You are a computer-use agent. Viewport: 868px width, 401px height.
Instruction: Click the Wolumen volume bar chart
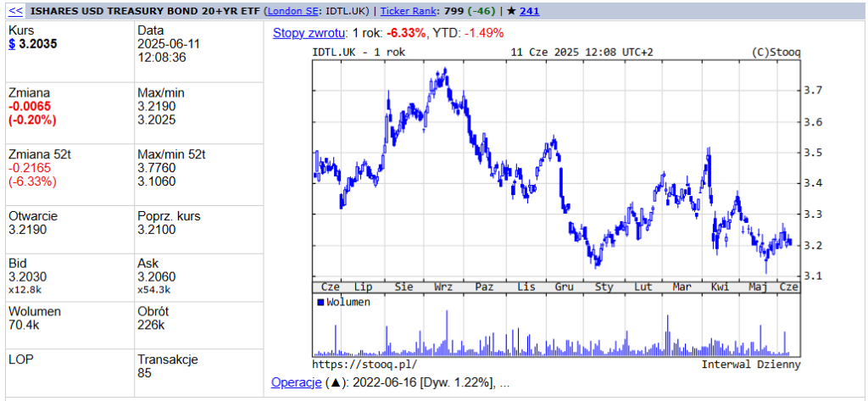click(556, 325)
